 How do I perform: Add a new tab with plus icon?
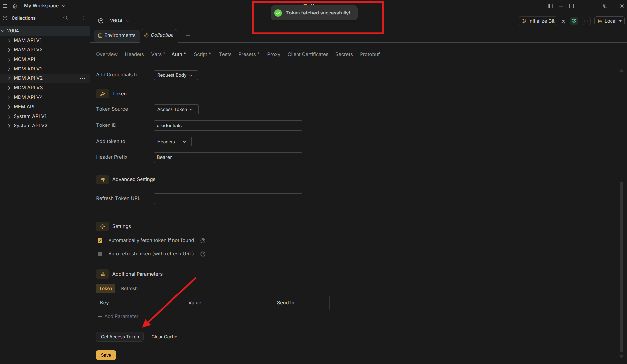pos(188,36)
